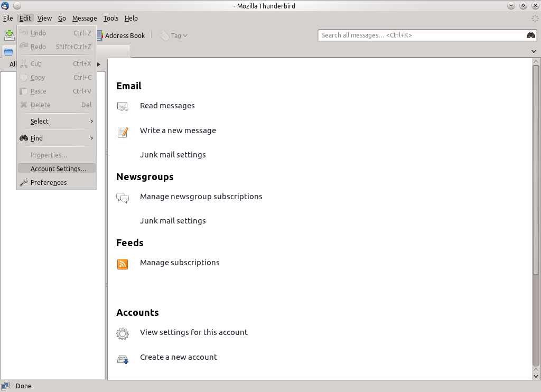Click the Feeds heading

[x=130, y=243]
